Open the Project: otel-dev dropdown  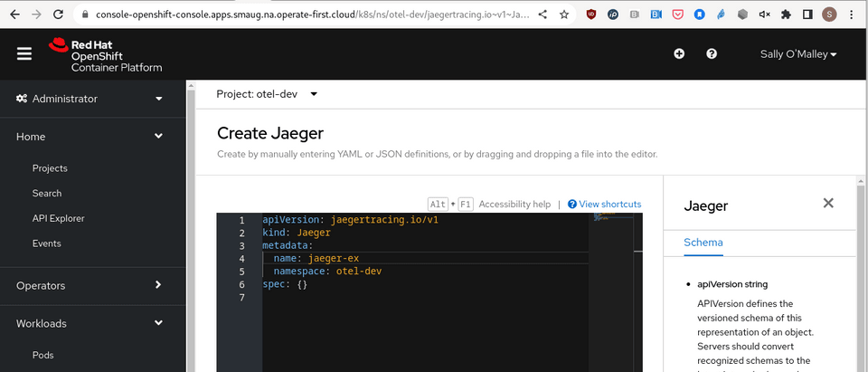(267, 94)
